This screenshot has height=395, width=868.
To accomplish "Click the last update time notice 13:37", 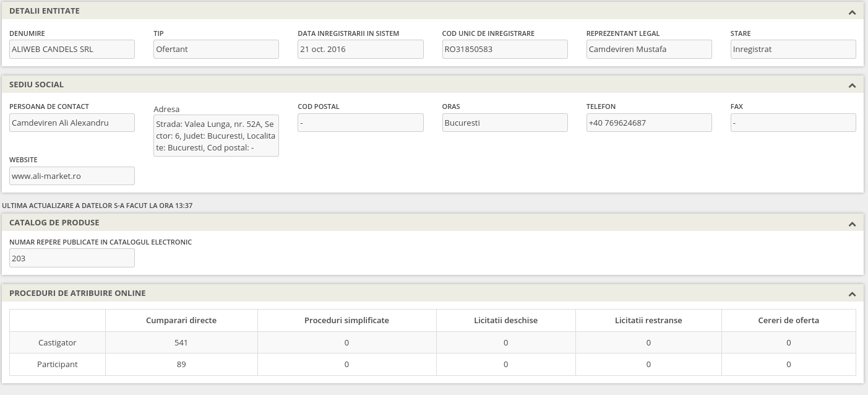I will [x=98, y=206].
